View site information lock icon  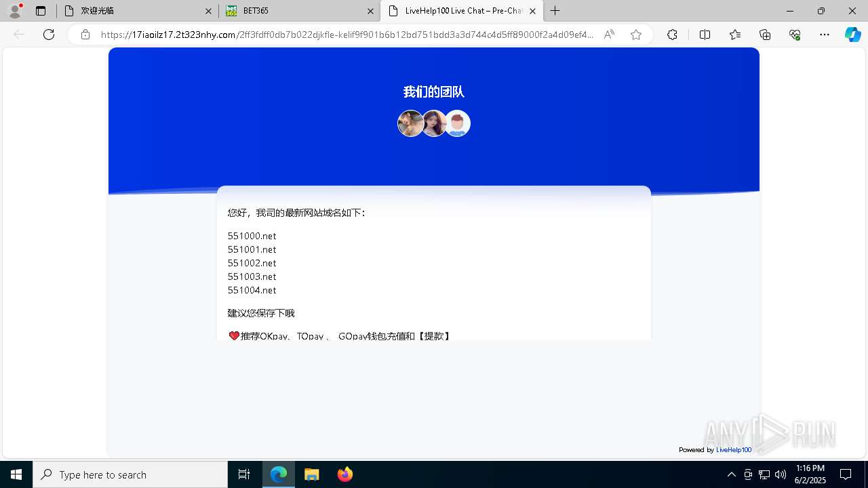85,35
